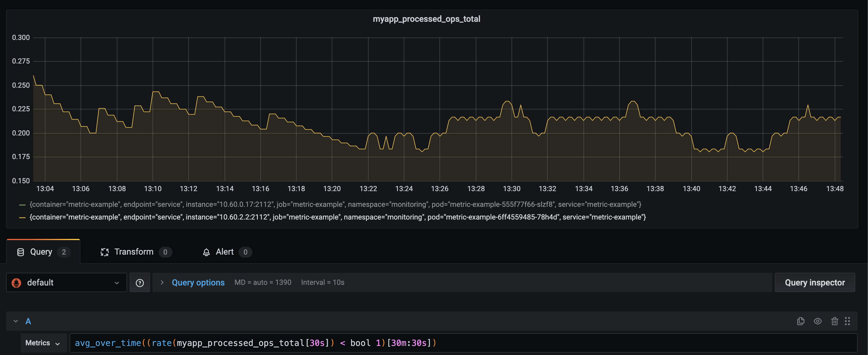Click the Prometheus flame data source icon
Screen dimensions: 868x355
tap(16, 283)
